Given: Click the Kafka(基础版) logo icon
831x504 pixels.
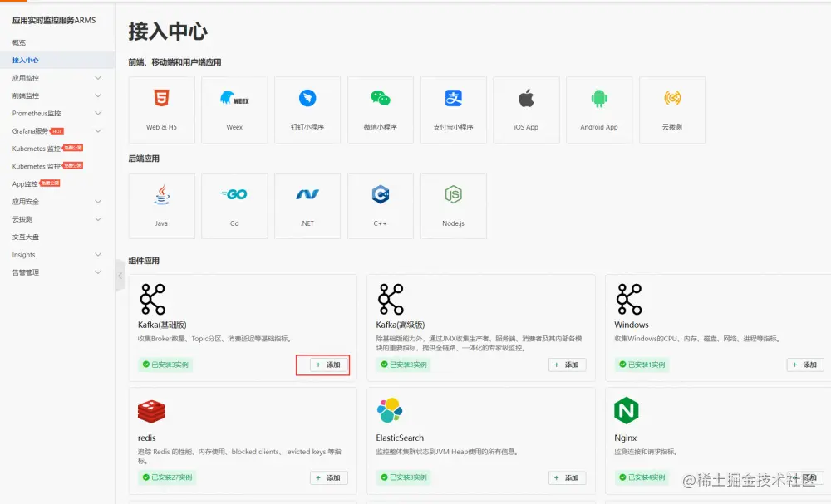Looking at the screenshot, I should [152, 299].
